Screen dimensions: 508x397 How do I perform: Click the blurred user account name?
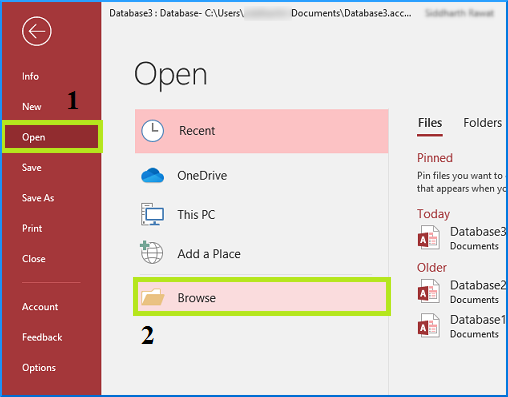pos(459,13)
